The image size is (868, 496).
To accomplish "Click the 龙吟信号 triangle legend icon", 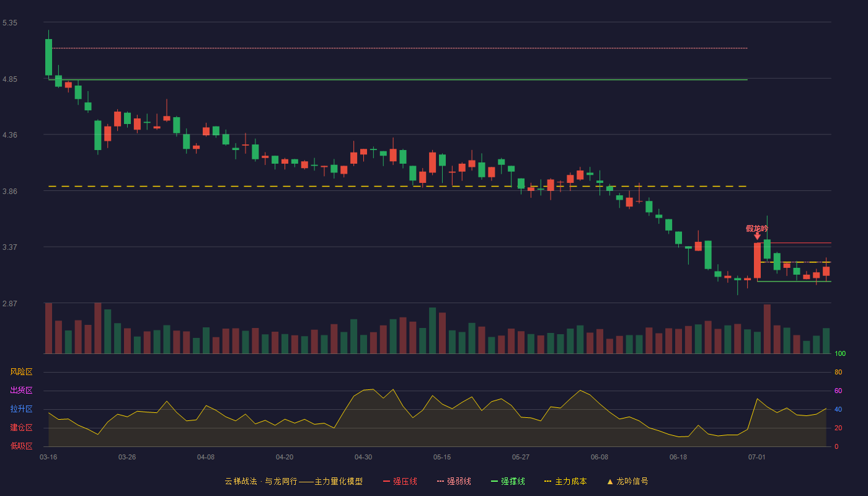I will [x=609, y=481].
